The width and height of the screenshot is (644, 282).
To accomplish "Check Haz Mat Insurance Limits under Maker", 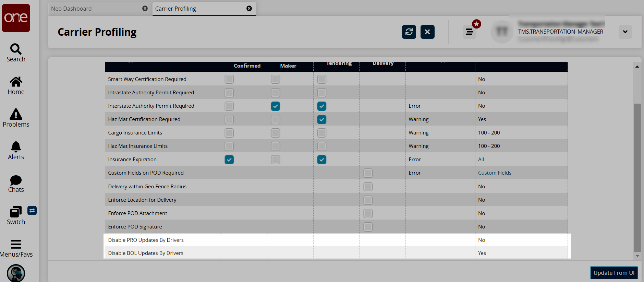I will (276, 146).
